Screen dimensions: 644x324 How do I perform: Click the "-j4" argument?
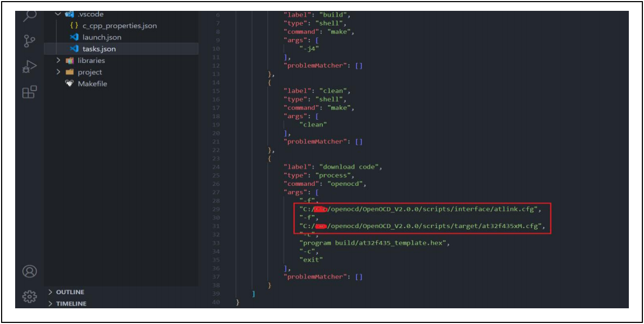click(x=309, y=49)
